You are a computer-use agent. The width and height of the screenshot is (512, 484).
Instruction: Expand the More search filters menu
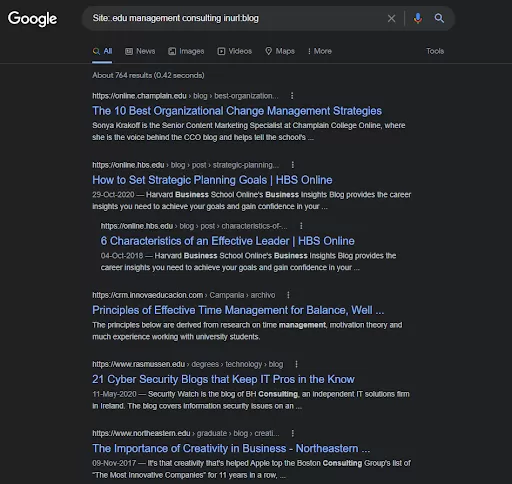pos(320,51)
